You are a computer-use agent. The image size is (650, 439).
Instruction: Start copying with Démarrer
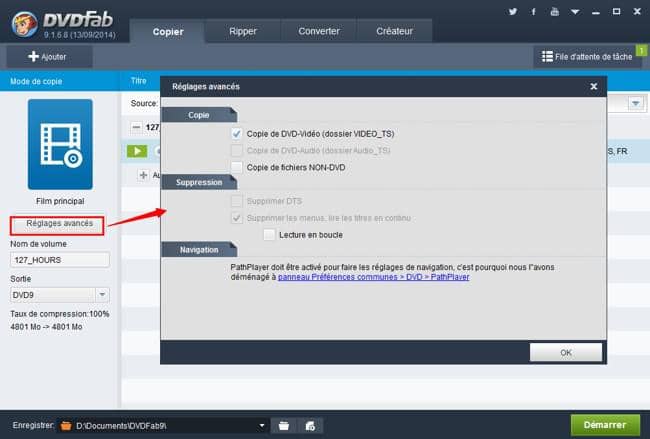(605, 425)
